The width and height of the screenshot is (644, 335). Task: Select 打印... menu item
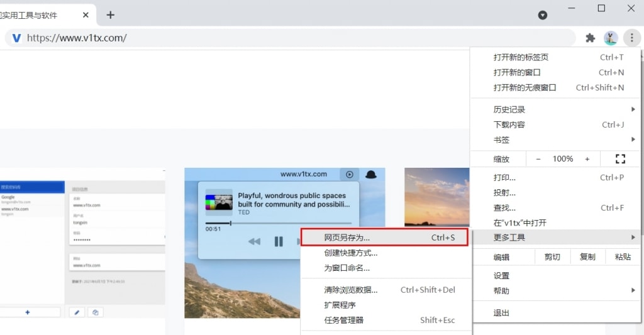pyautogui.click(x=555, y=178)
